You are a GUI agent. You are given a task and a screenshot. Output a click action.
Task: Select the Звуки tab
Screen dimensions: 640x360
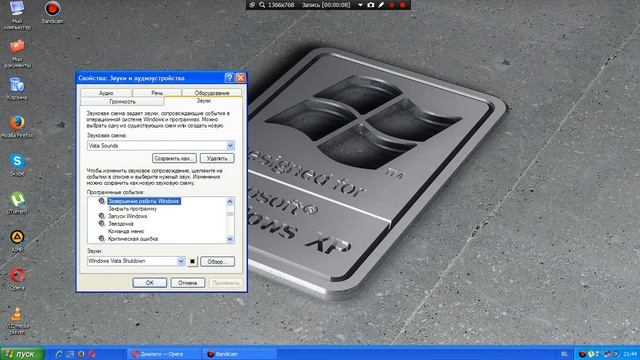[x=203, y=100]
